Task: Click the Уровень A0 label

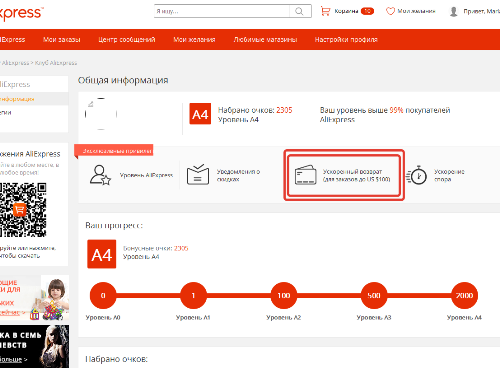Action: coord(103,317)
